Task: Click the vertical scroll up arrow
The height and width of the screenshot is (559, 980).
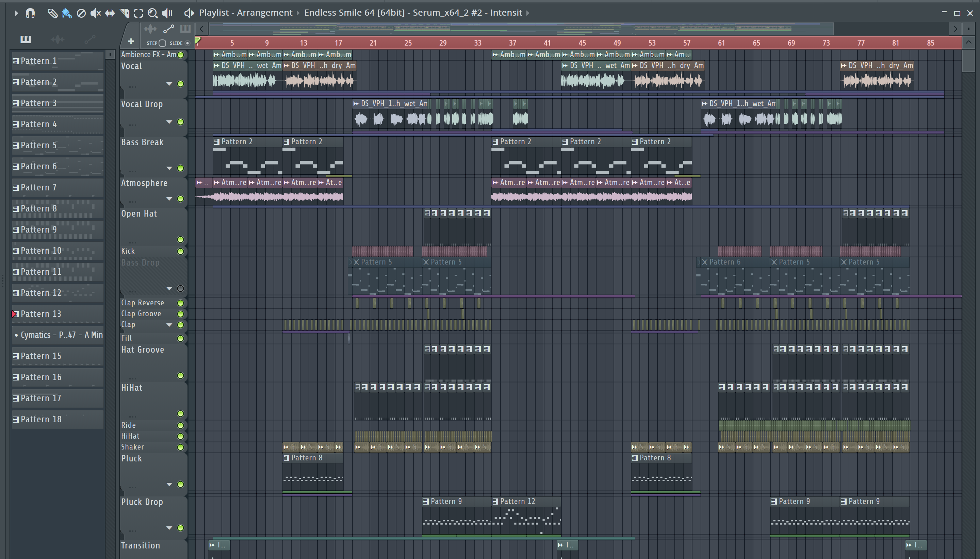Action: [x=968, y=42]
